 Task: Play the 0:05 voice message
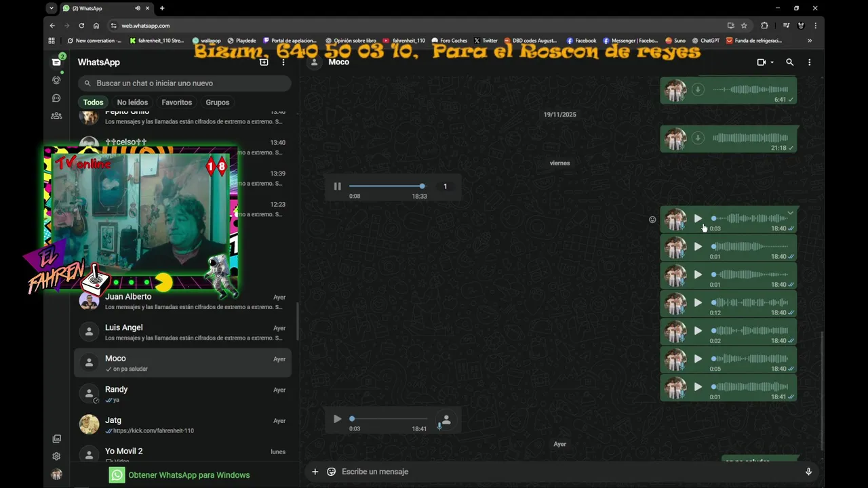point(698,359)
